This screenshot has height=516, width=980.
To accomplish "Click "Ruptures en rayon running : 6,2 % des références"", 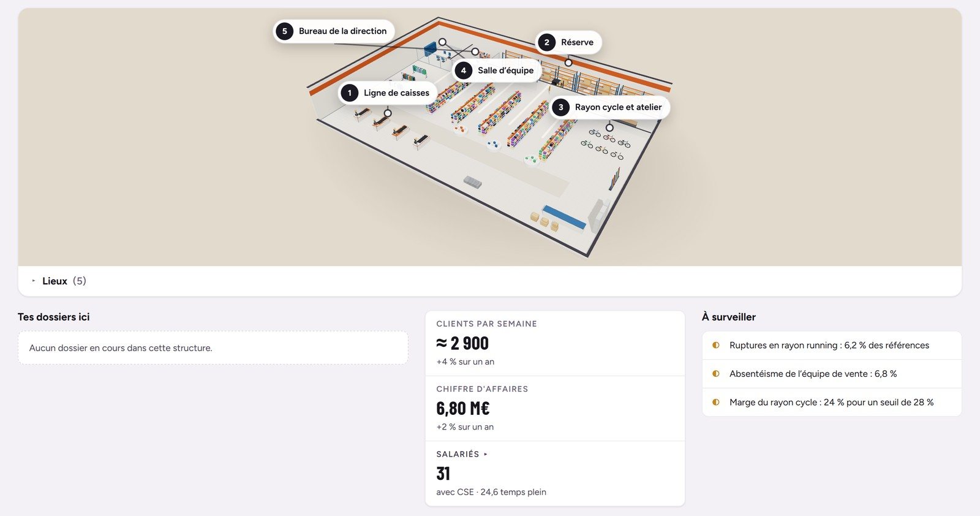I will tap(829, 346).
